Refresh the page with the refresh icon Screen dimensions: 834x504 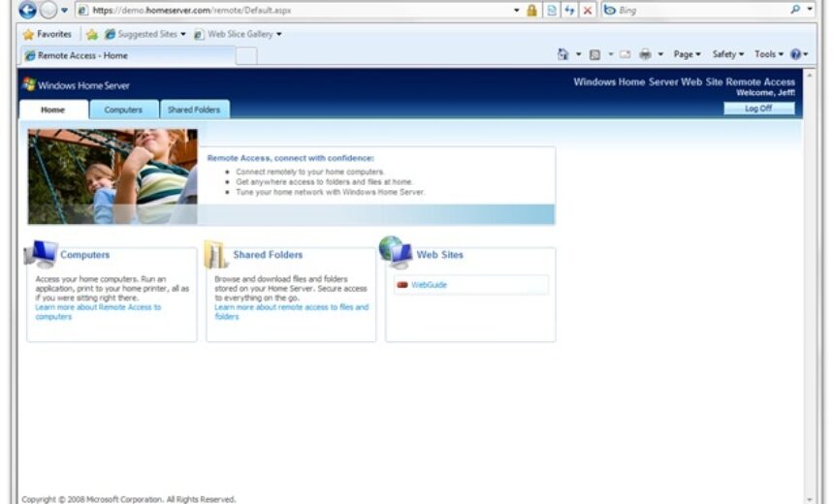click(569, 10)
